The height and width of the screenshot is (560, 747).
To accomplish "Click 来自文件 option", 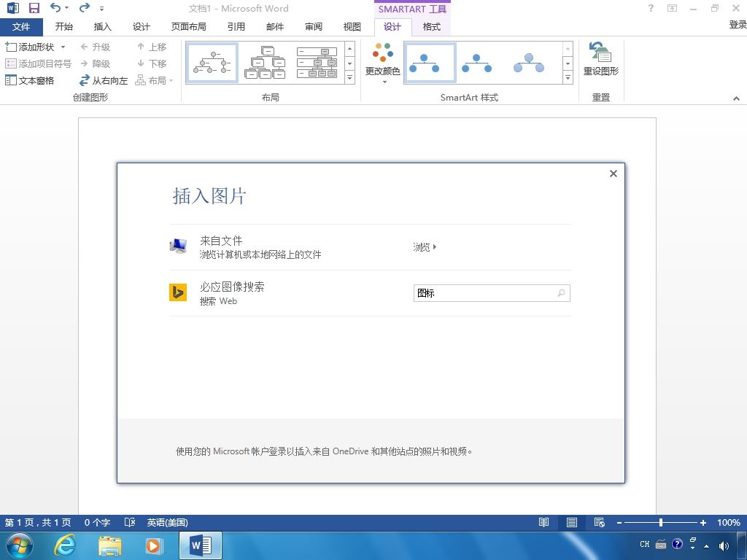I will (220, 241).
